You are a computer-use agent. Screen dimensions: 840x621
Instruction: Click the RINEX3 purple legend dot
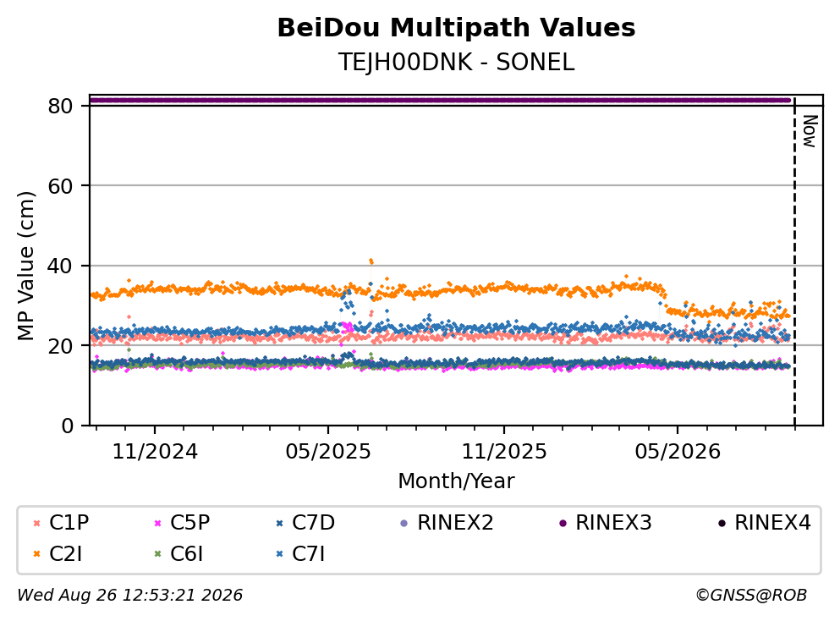[x=563, y=523]
